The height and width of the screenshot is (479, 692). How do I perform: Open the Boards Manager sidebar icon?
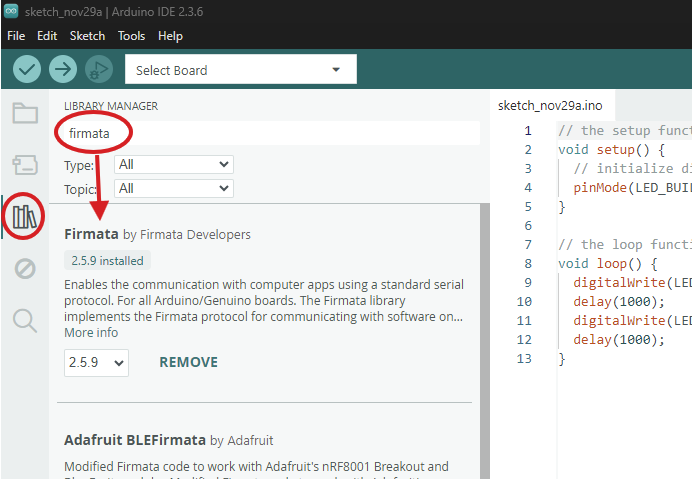(x=25, y=165)
